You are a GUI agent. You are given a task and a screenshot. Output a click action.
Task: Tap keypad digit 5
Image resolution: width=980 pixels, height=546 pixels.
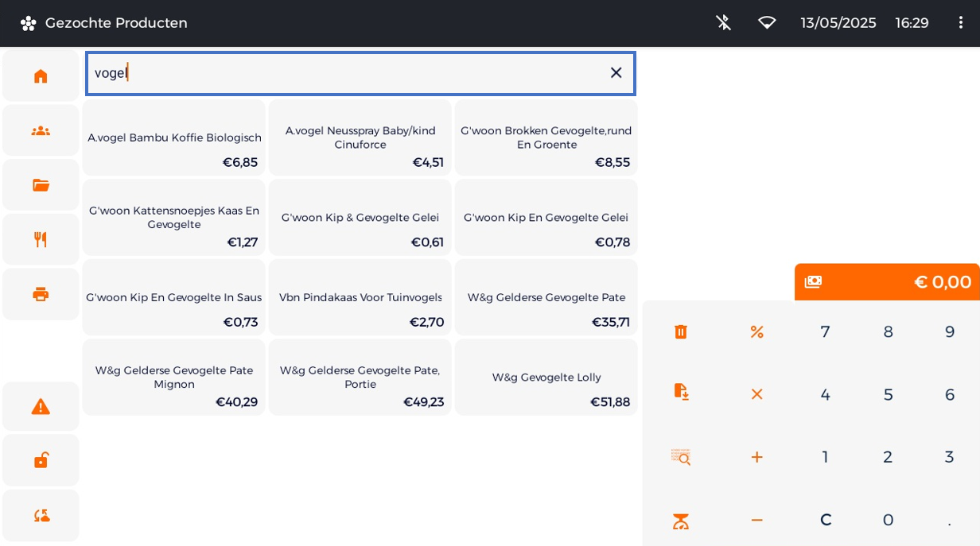tap(888, 394)
